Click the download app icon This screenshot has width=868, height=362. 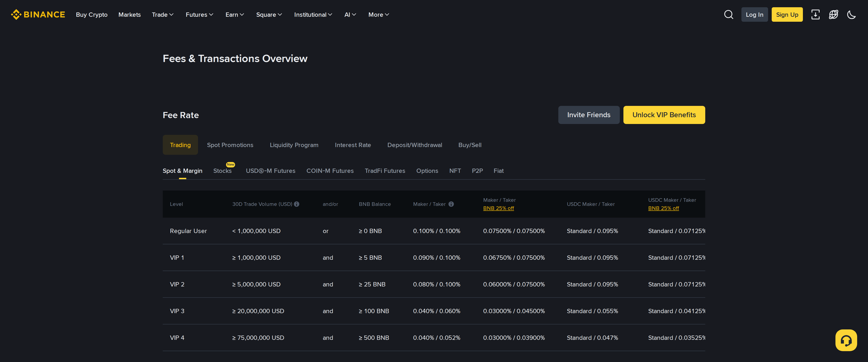[x=815, y=14]
